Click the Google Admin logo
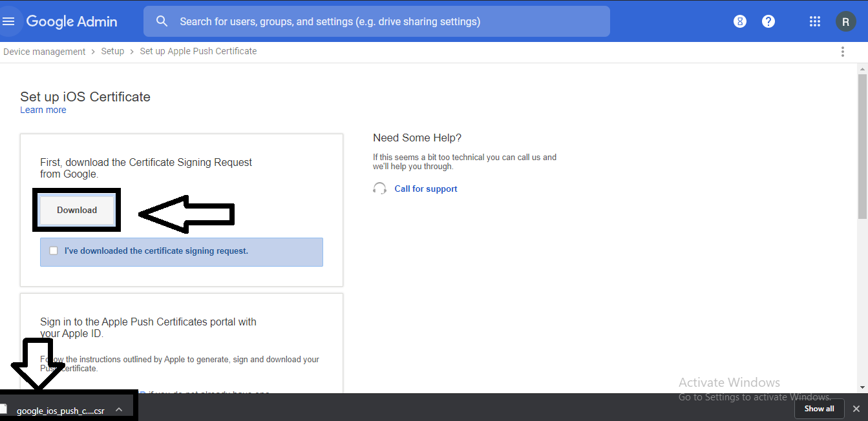 pyautogui.click(x=72, y=21)
